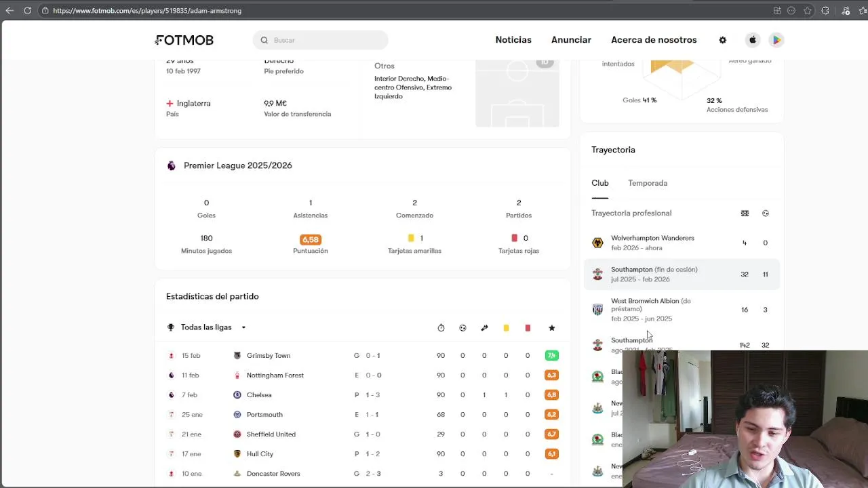Click the Wolverhampton Wanderers crest

(597, 243)
